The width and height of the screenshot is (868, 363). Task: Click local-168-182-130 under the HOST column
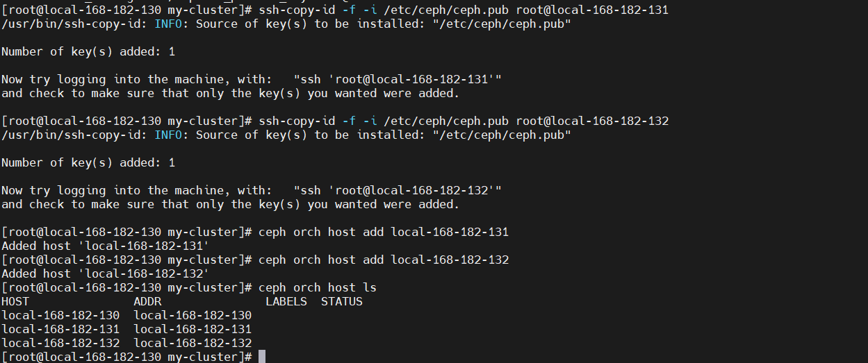tap(60, 315)
